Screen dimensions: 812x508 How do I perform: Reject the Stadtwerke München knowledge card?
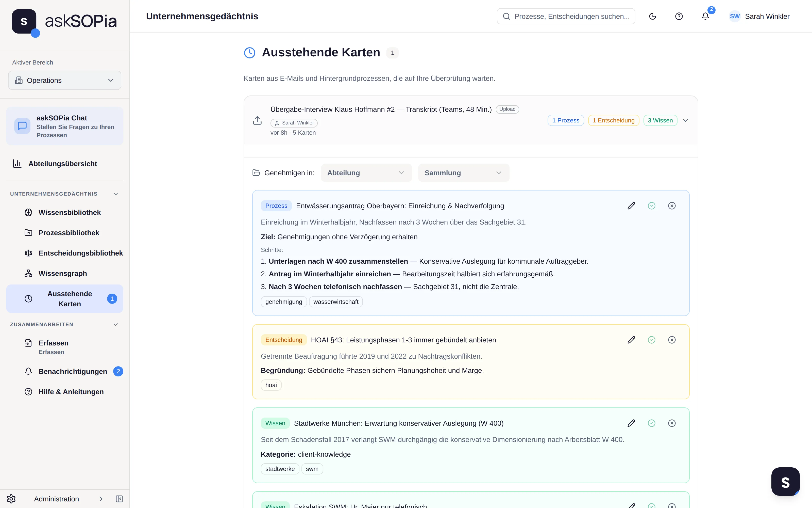click(x=672, y=423)
